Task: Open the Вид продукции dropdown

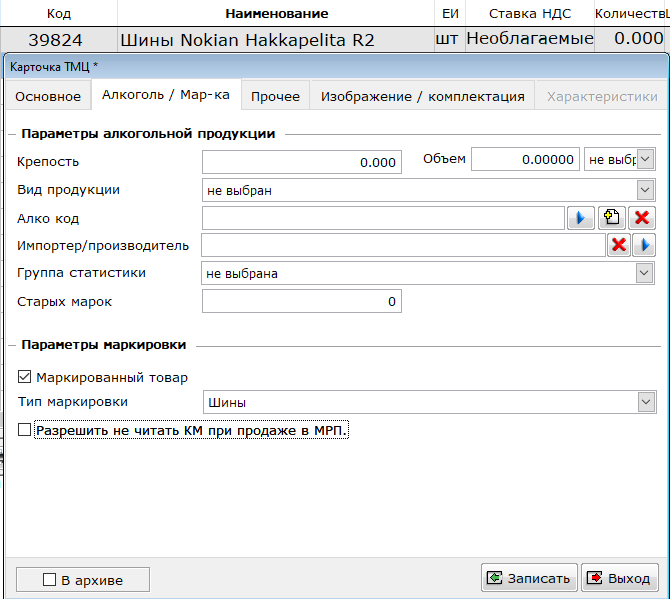Action: tap(645, 190)
